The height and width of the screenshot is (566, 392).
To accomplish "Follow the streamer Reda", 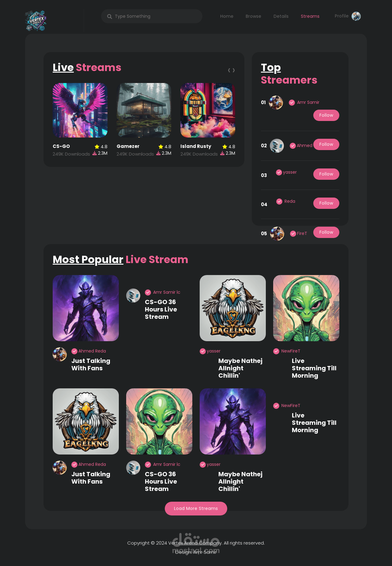I will [x=326, y=203].
